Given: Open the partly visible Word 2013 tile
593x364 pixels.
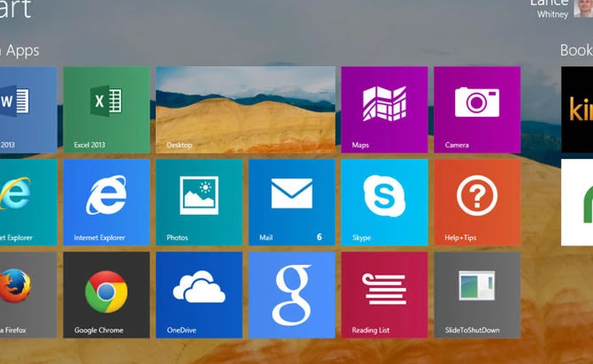Looking at the screenshot, I should point(28,109).
